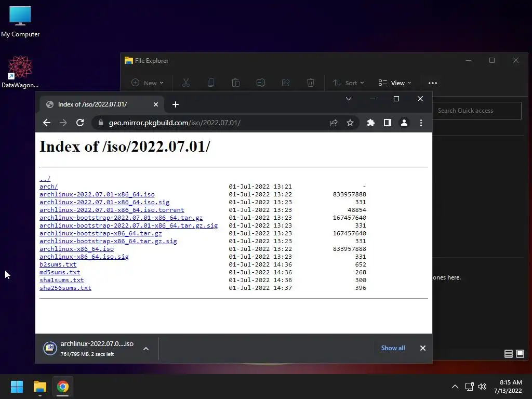Click the network tray icon
This screenshot has height=399, width=532.
coord(470,387)
